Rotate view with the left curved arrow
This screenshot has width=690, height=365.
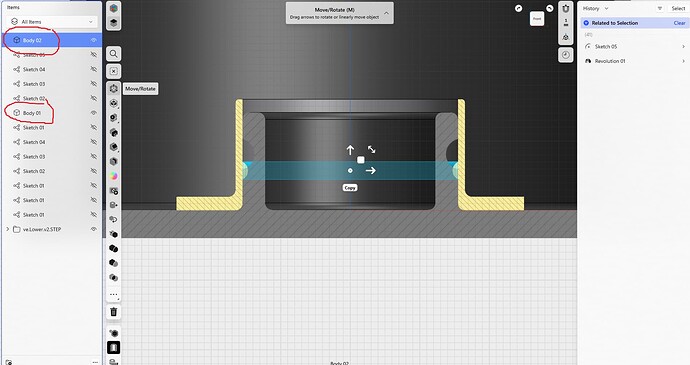pyautogui.click(x=519, y=8)
